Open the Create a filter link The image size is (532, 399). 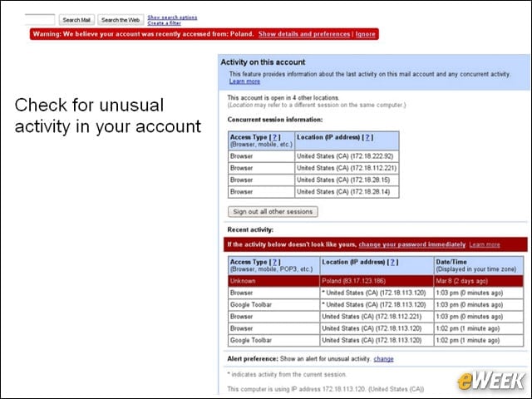(x=164, y=23)
